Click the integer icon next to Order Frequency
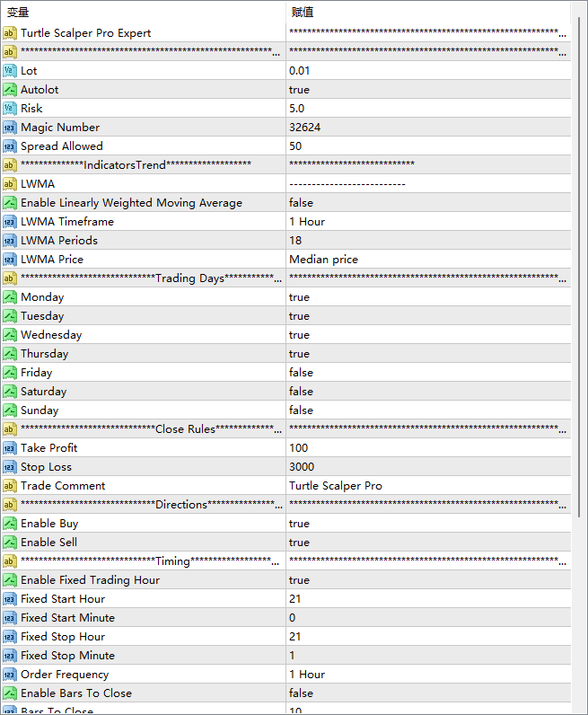The image size is (588, 715). point(10,675)
